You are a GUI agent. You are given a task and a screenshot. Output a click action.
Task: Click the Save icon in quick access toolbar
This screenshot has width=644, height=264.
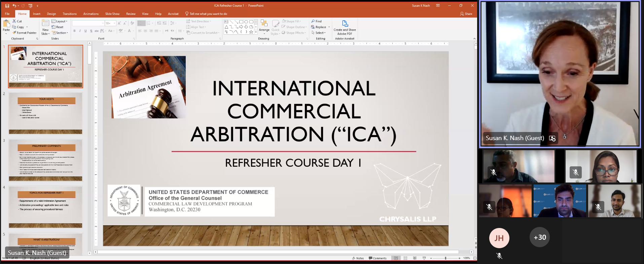tap(7, 6)
